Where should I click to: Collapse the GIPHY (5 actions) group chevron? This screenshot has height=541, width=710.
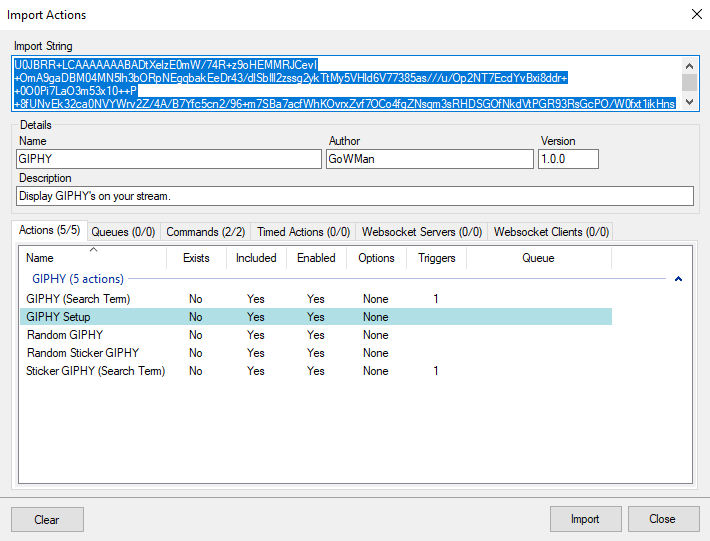(x=678, y=279)
